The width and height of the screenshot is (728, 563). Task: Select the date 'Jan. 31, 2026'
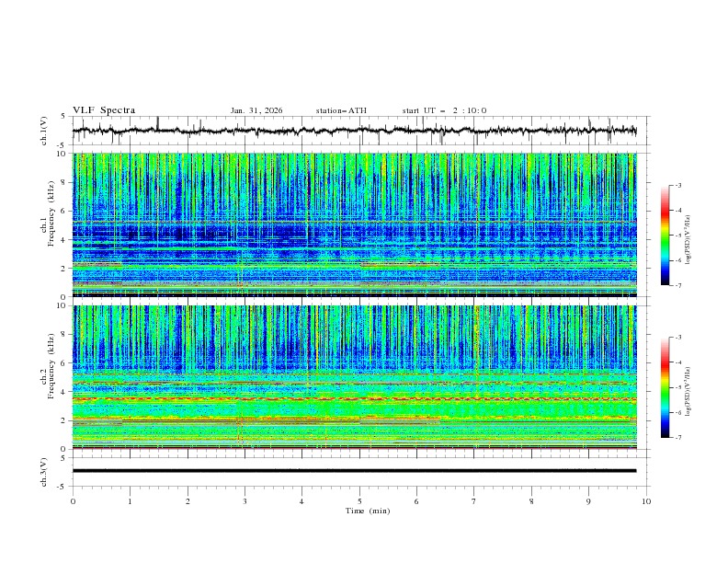[256, 110]
